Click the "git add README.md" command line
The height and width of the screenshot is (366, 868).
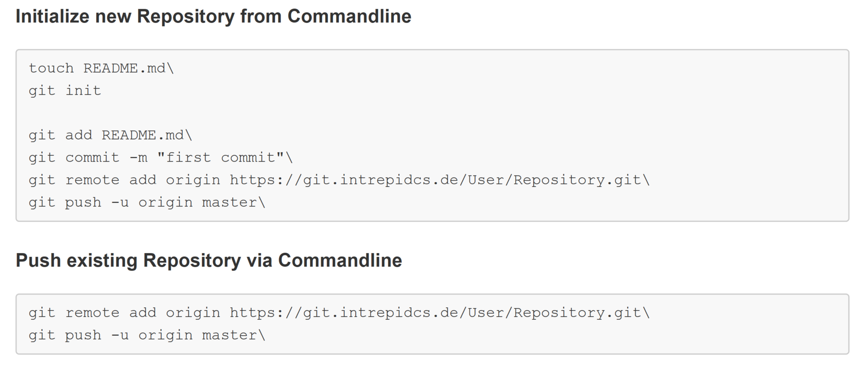click(110, 135)
